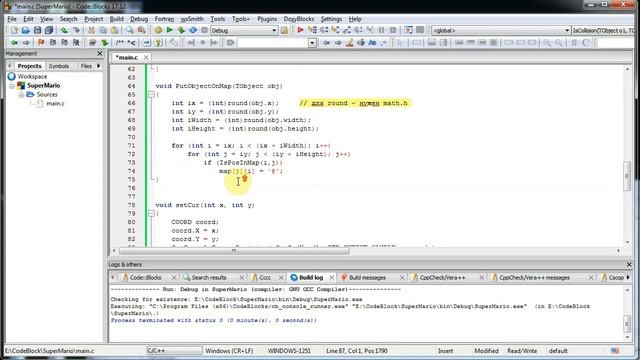This screenshot has height=360, width=640.
Task: Select main.c in project tree
Action: point(55,104)
